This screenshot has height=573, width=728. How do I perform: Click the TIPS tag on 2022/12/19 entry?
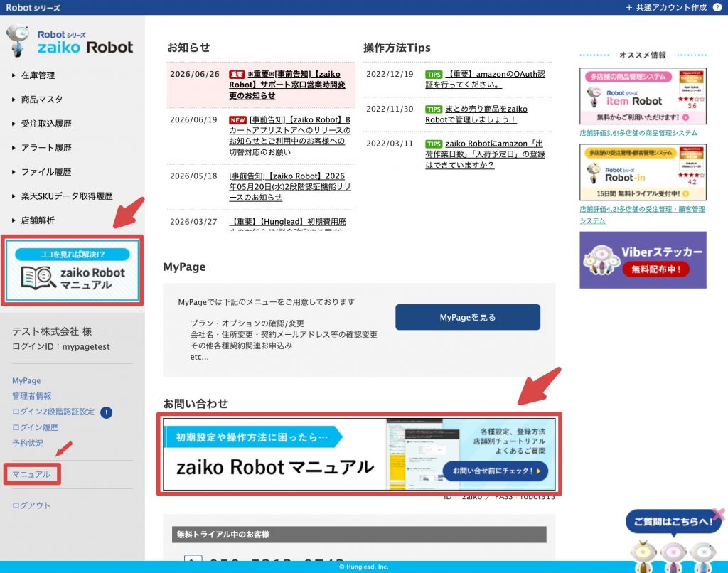pos(434,75)
